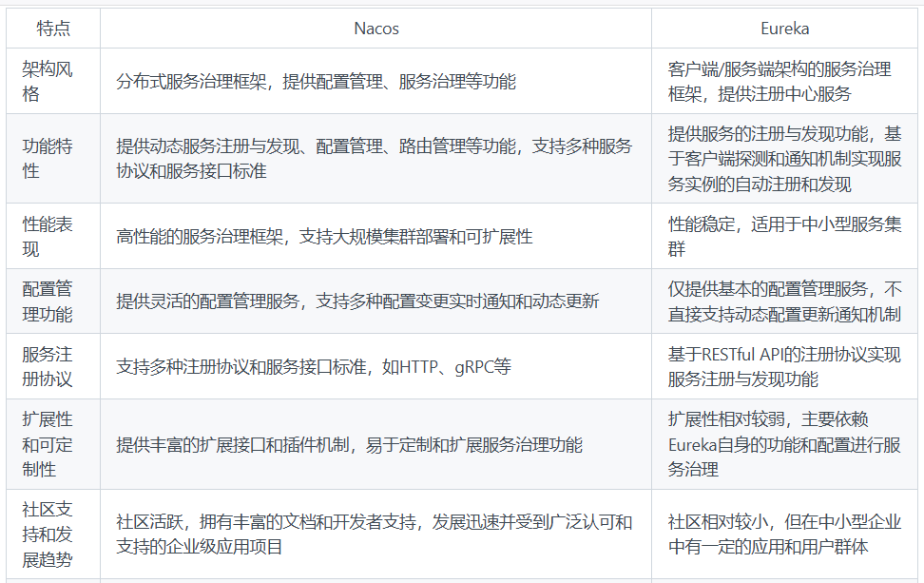Image resolution: width=924 pixels, height=583 pixels.
Task: Click Nacos cell 分布式服务治理框架
Action: (375, 82)
